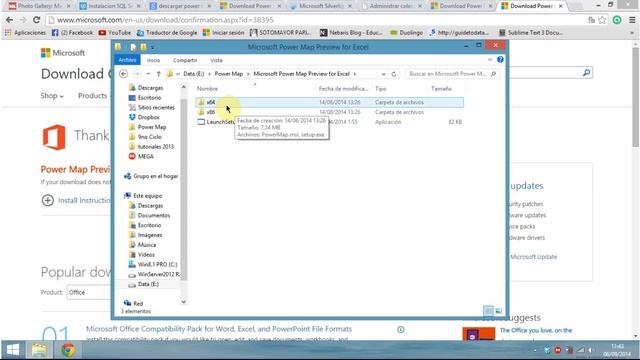Go back in Explorer navigation
This screenshot has width=640, height=360.
123,74
